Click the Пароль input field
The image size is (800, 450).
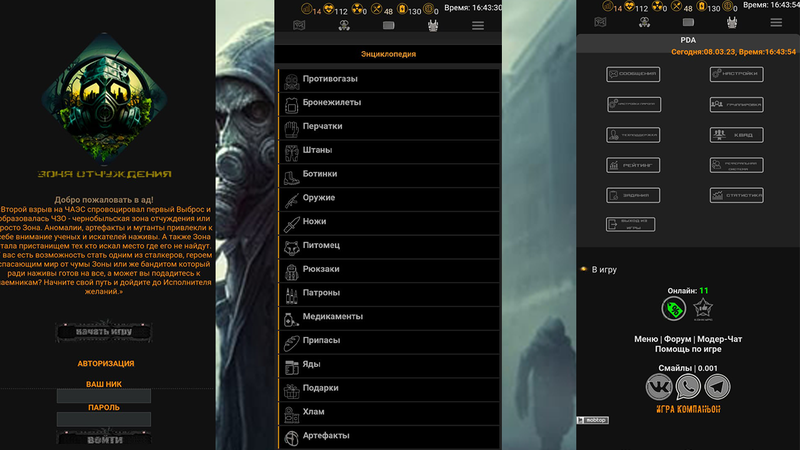click(104, 421)
